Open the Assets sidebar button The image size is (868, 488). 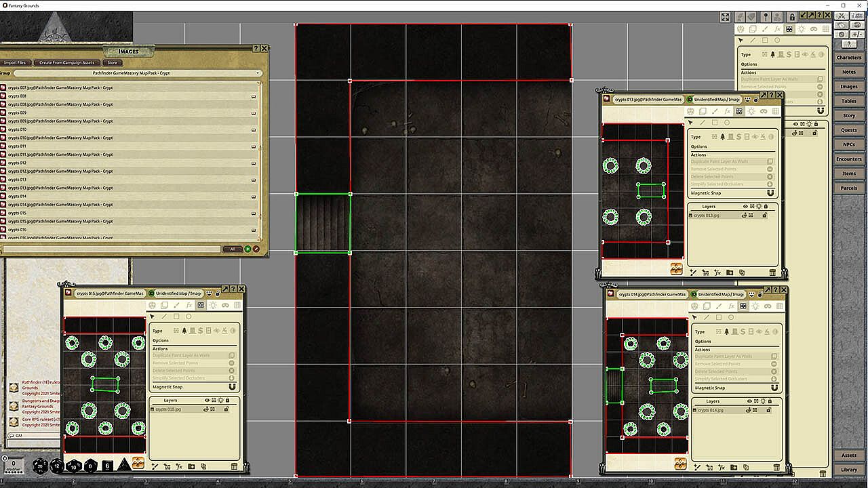(849, 455)
